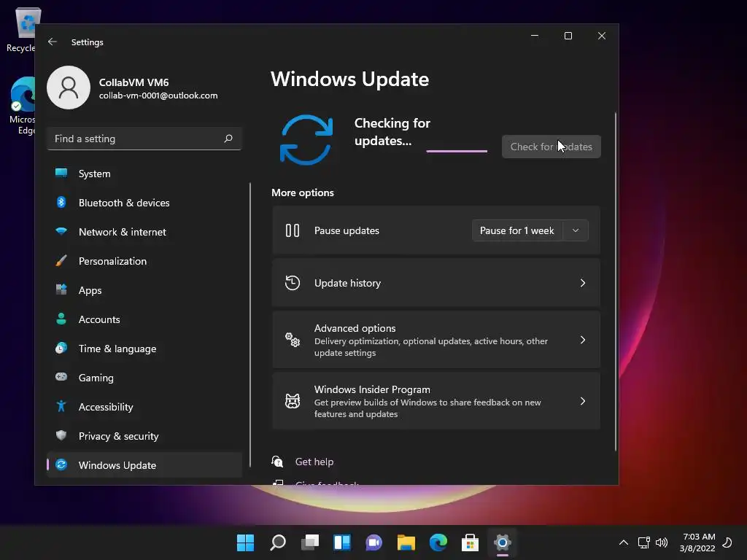Click the back arrow in Settings
Image resolution: width=747 pixels, height=560 pixels.
pos(53,42)
